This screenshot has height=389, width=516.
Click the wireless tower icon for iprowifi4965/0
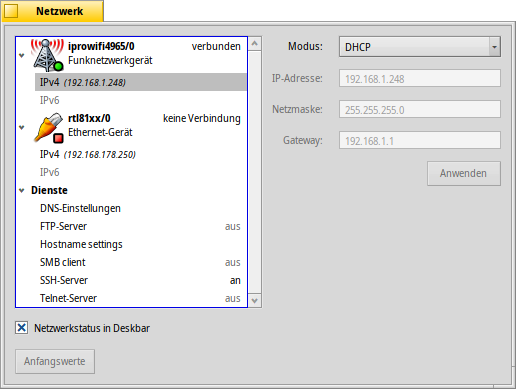[x=47, y=55]
